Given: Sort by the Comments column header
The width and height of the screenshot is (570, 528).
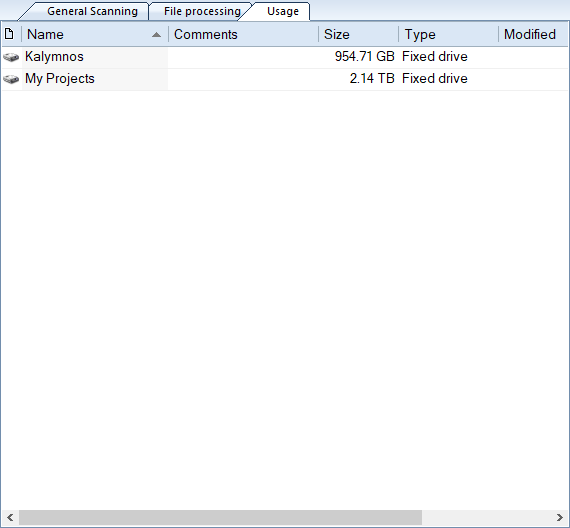Looking at the screenshot, I should pos(244,34).
